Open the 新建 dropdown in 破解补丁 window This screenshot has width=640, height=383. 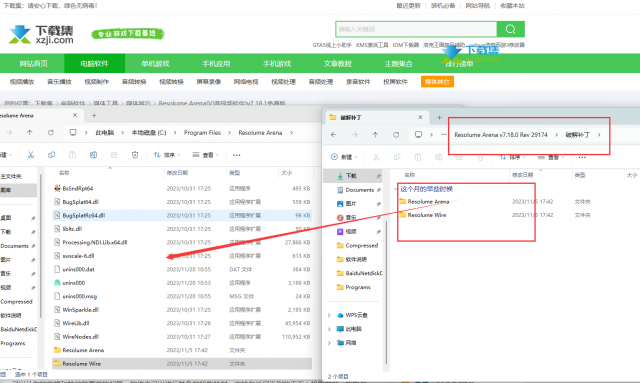point(344,157)
